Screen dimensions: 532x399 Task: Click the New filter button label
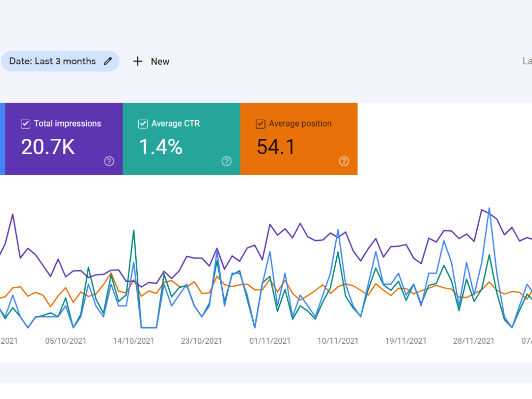tap(160, 61)
